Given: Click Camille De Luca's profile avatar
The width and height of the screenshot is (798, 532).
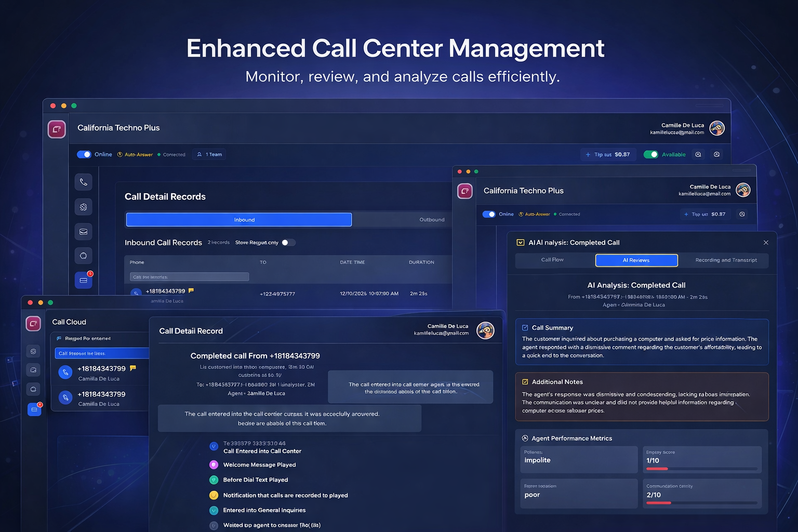Looking at the screenshot, I should [x=717, y=128].
